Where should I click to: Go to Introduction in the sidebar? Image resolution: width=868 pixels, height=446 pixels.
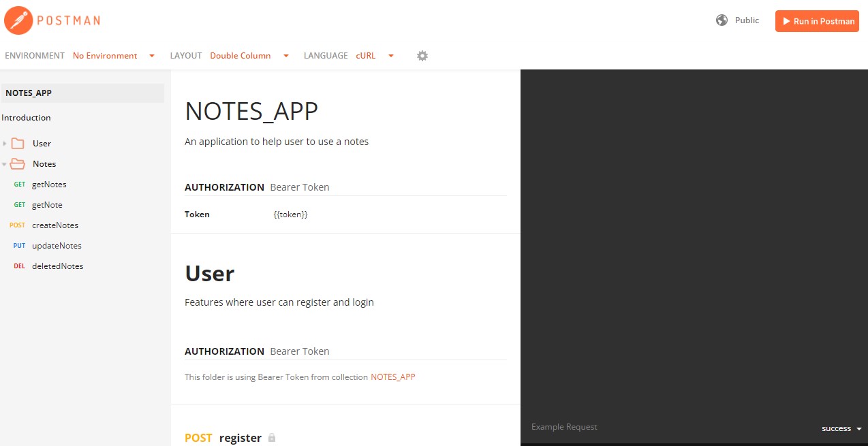[x=26, y=118]
